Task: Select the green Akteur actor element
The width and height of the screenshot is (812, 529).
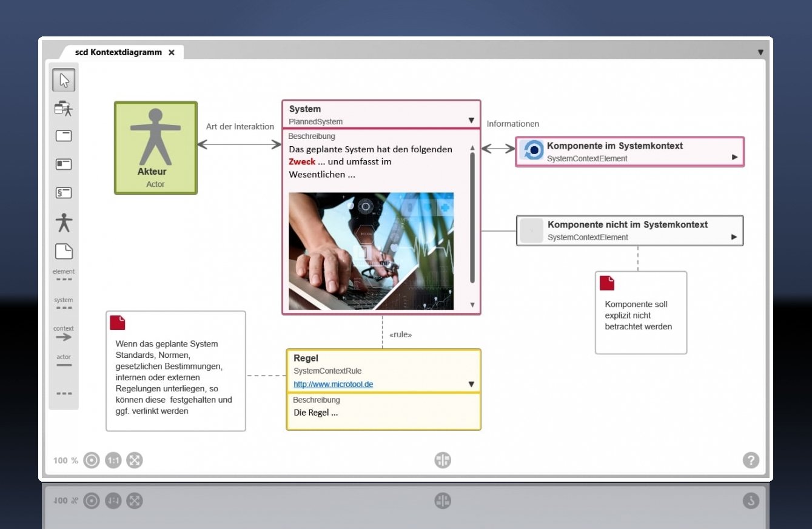Action: [156, 148]
